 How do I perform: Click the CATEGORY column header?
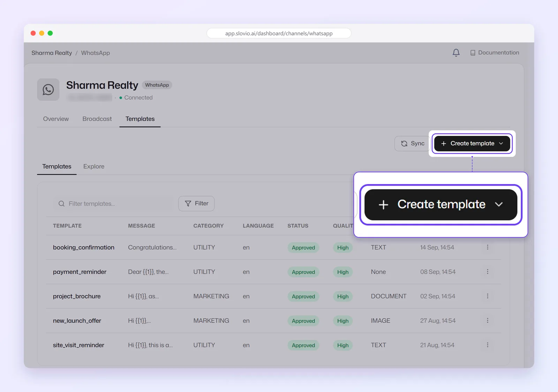click(209, 226)
